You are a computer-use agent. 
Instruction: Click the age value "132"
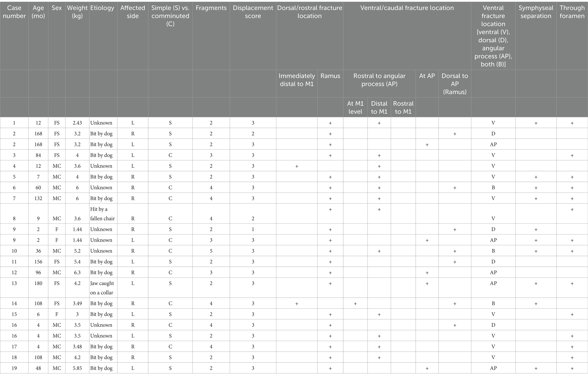point(38,198)
